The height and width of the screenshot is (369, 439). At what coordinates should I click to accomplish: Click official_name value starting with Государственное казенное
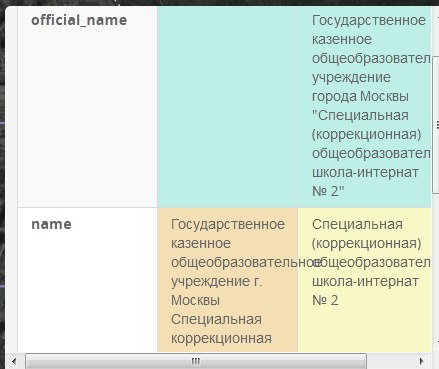(x=364, y=107)
